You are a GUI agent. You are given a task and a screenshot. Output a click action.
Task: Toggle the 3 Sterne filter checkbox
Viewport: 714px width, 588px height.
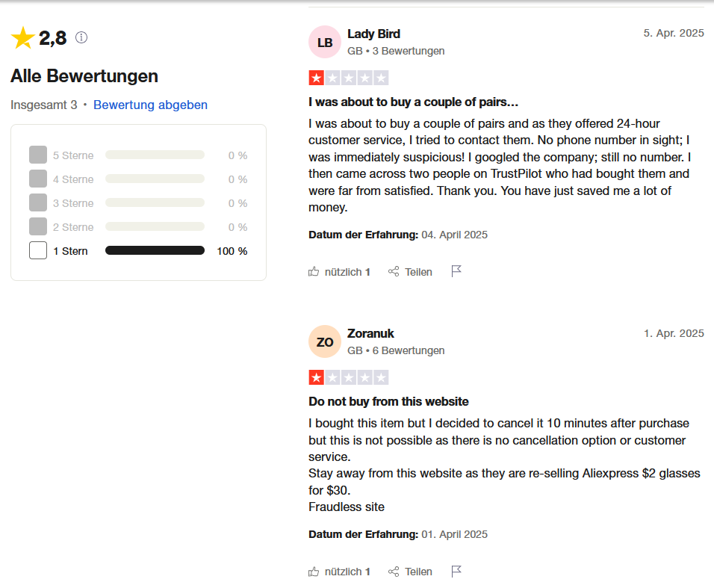click(x=38, y=203)
